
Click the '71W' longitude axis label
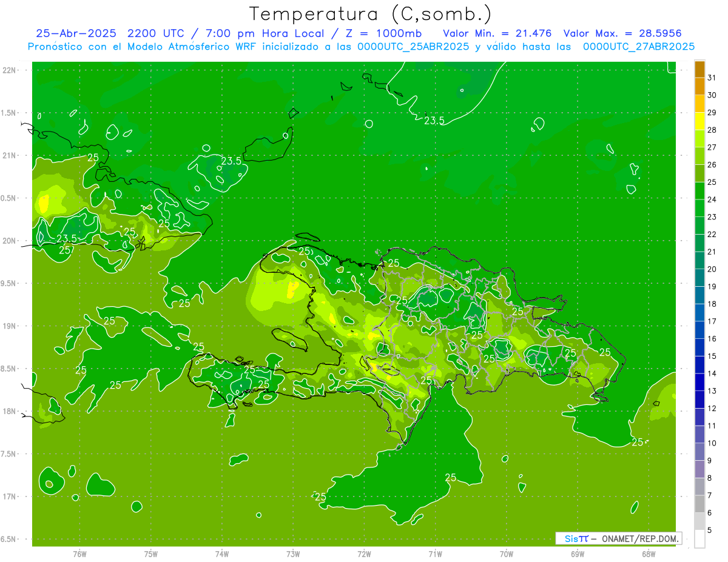click(x=435, y=554)
